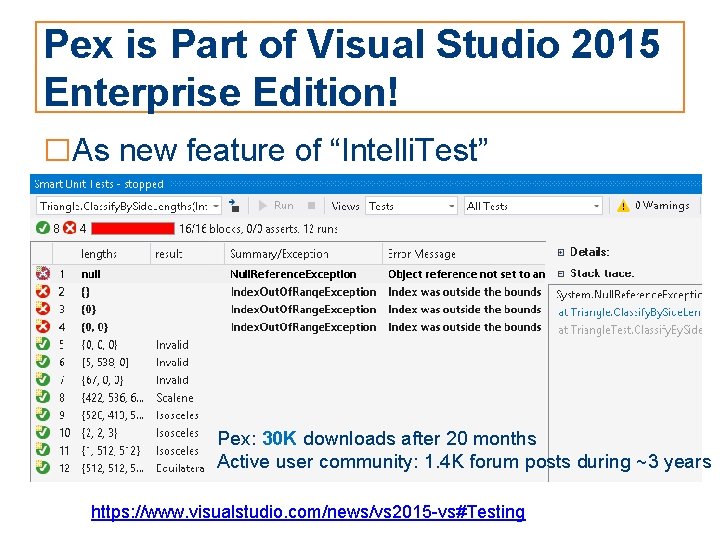
Task: Click the Smart Unit Tests - stopped title bar
Action: point(366,184)
